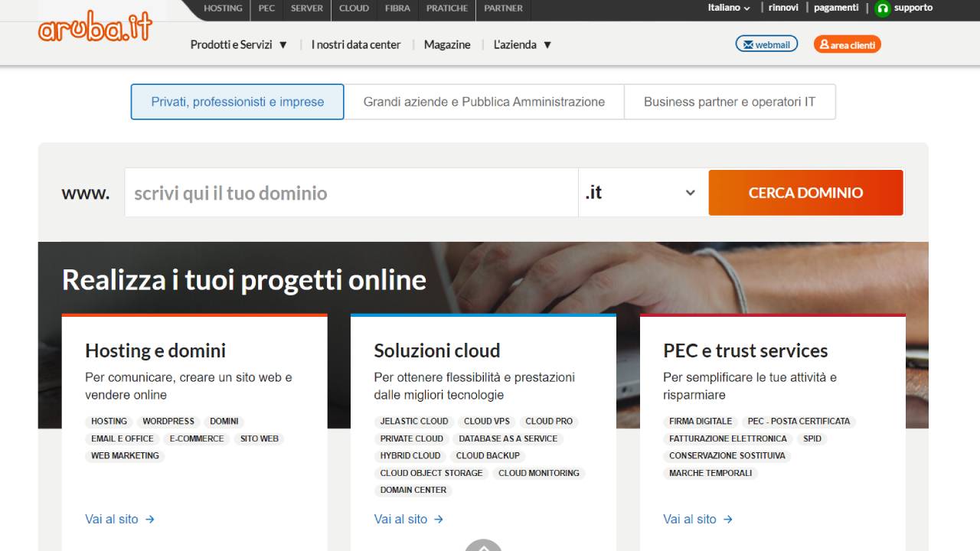This screenshot has width=980, height=551.
Task: Open the PARTNER top bar tab
Action: pos(503,8)
